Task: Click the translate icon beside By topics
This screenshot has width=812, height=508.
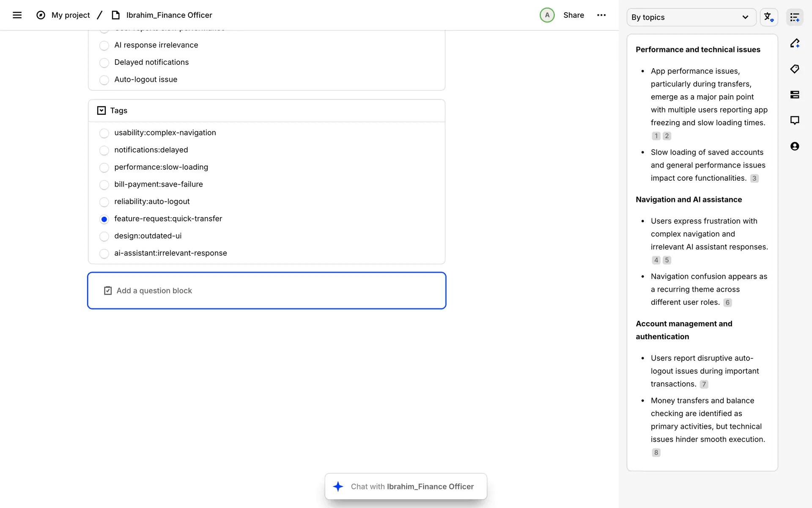Action: click(768, 17)
